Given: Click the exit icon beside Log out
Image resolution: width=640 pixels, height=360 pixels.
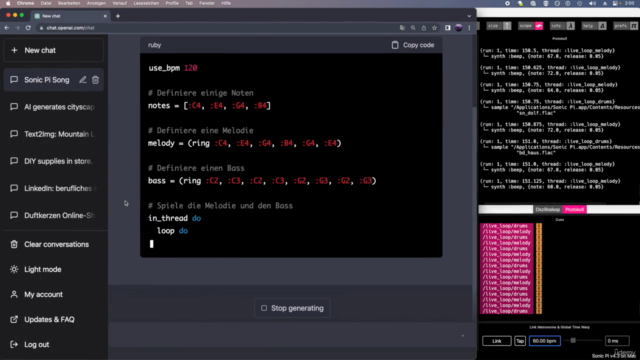Looking at the screenshot, I should [x=14, y=344].
